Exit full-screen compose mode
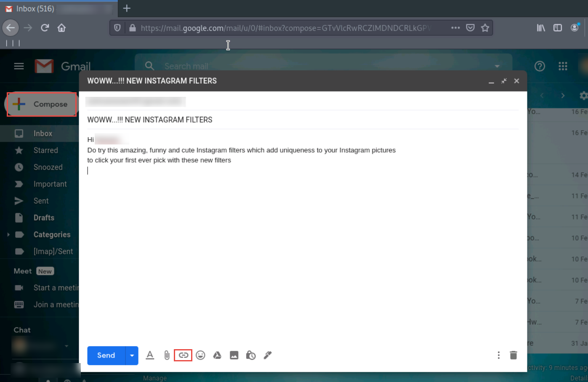 (504, 81)
